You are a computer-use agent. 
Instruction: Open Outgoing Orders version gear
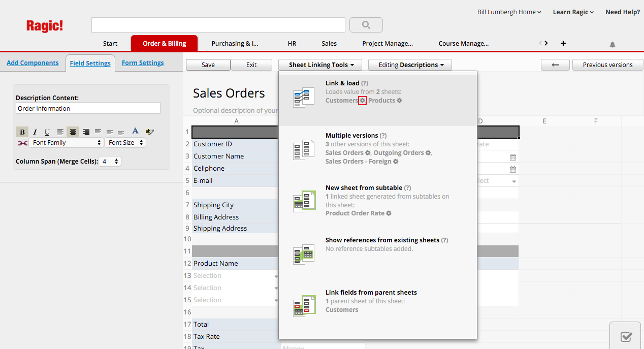[x=429, y=153]
